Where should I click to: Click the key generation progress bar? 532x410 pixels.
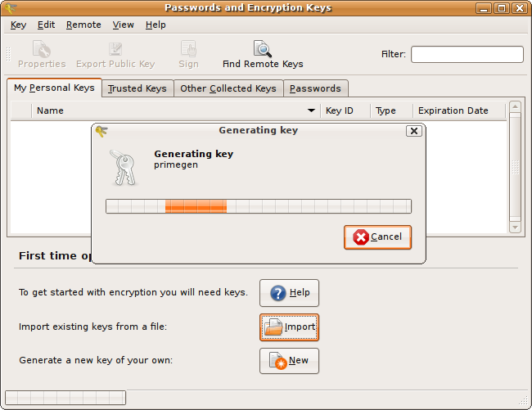[259, 206]
